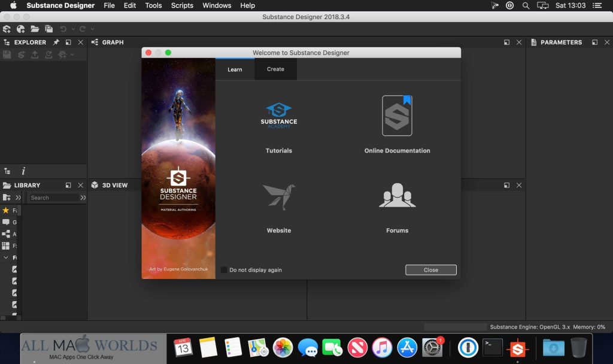Viewport: 613px width, 364px height.
Task: Switch to the Learn tab
Action: [x=235, y=69]
